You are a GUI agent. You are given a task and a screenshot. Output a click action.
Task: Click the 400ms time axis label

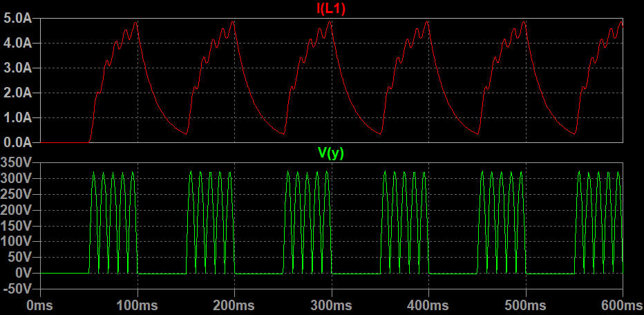[428, 305]
